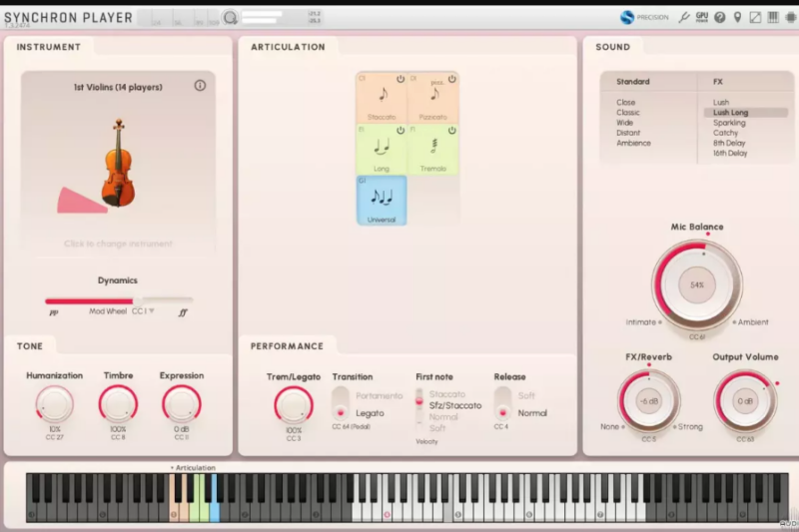799x532 pixels.
Task: Toggle the Long cell power button
Action: point(400,131)
